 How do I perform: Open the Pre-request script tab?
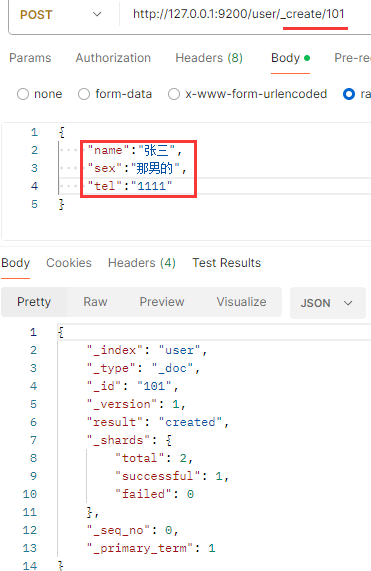[352, 58]
